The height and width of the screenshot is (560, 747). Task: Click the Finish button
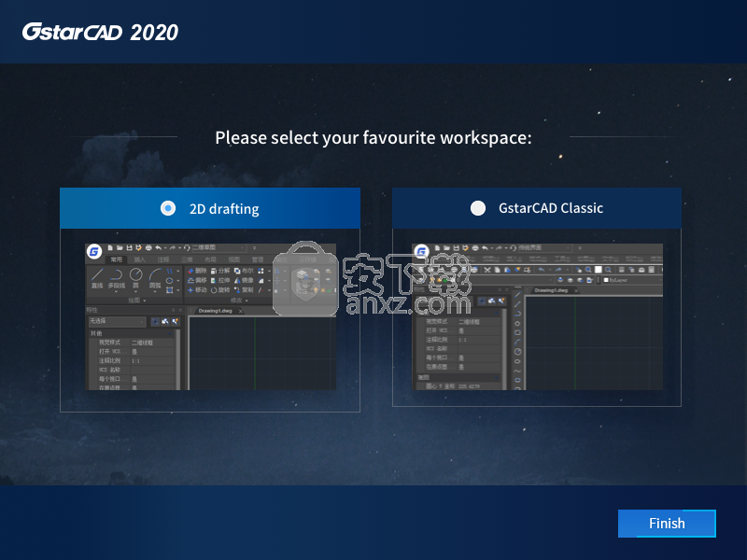click(667, 524)
